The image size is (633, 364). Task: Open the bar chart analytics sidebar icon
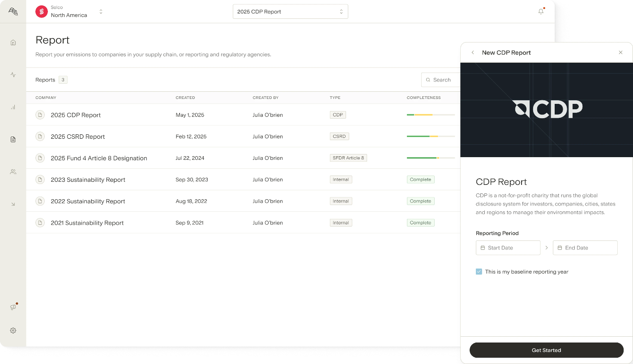coord(13,107)
